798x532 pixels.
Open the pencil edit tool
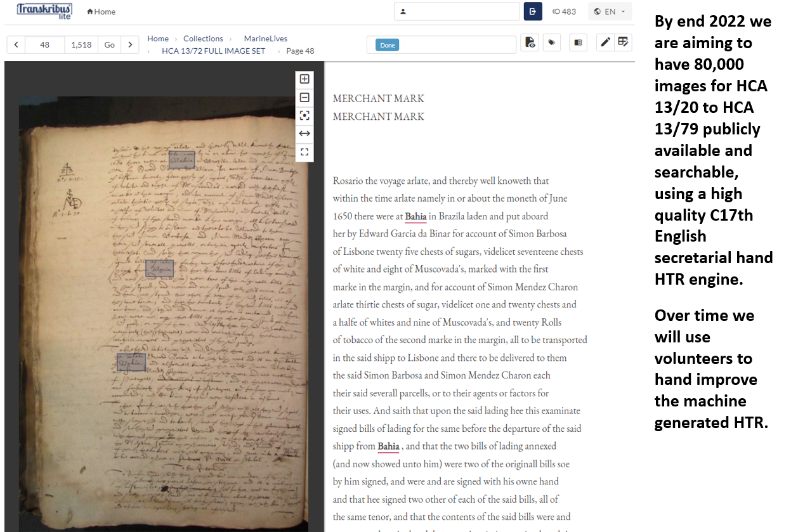(x=605, y=42)
